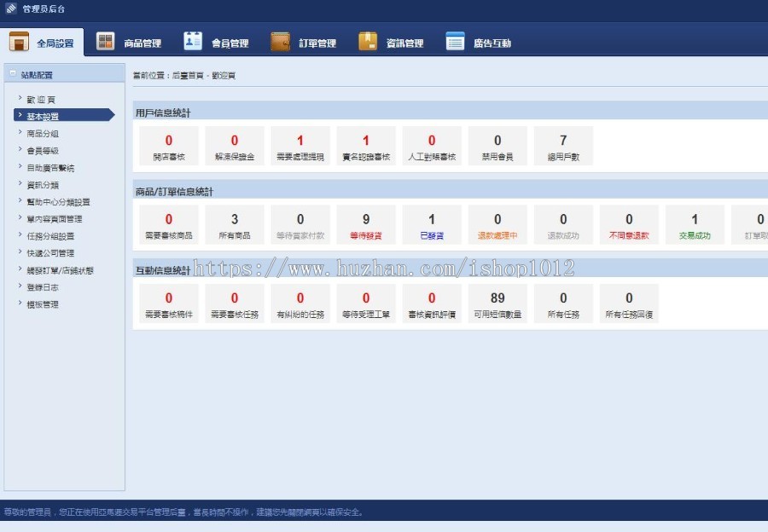Click the 管理员后台 logo icon
The image size is (768, 532).
pos(11,8)
